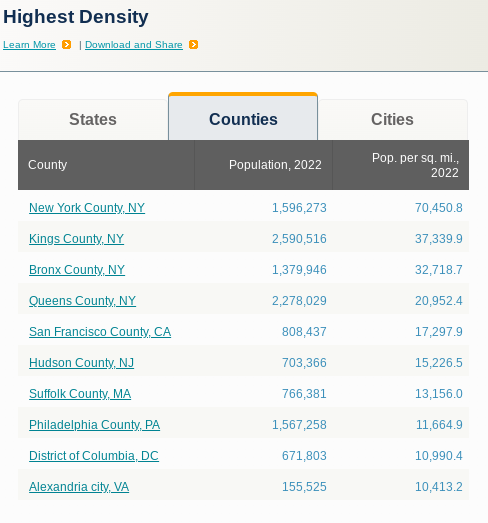Open Hudson County, NJ link
Screen dimensions: 488x523
pos(81,363)
